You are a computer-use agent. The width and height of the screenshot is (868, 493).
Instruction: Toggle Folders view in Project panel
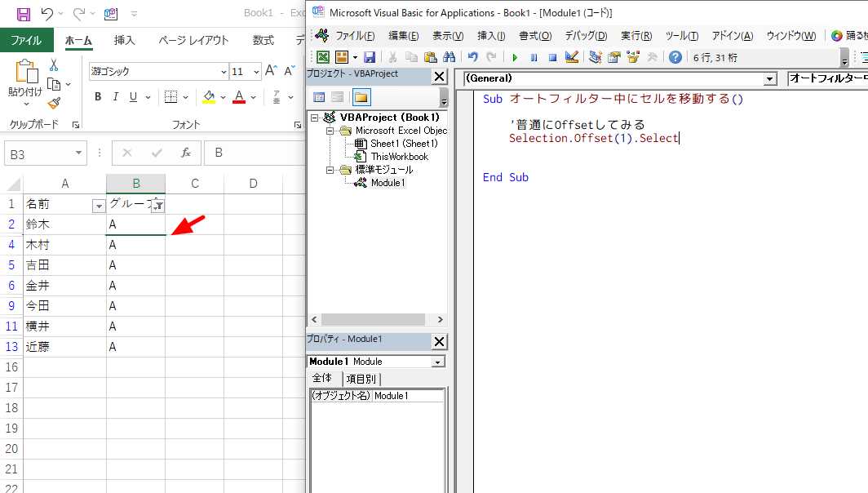361,97
